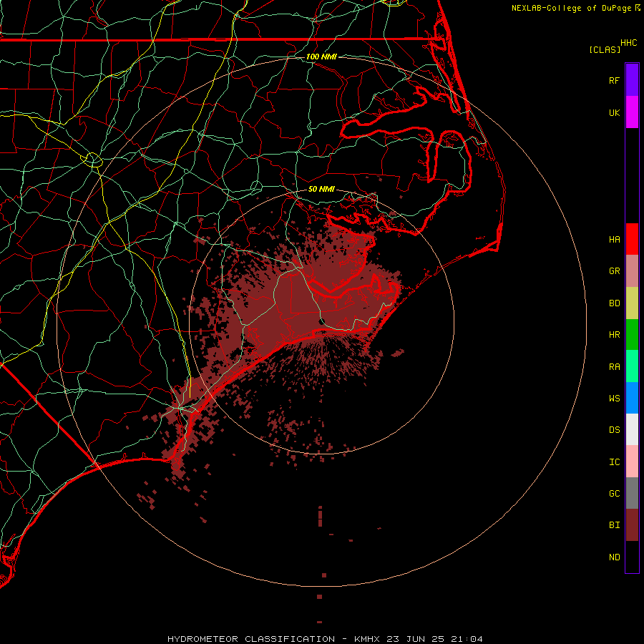Click the BD legend label

coord(614,303)
